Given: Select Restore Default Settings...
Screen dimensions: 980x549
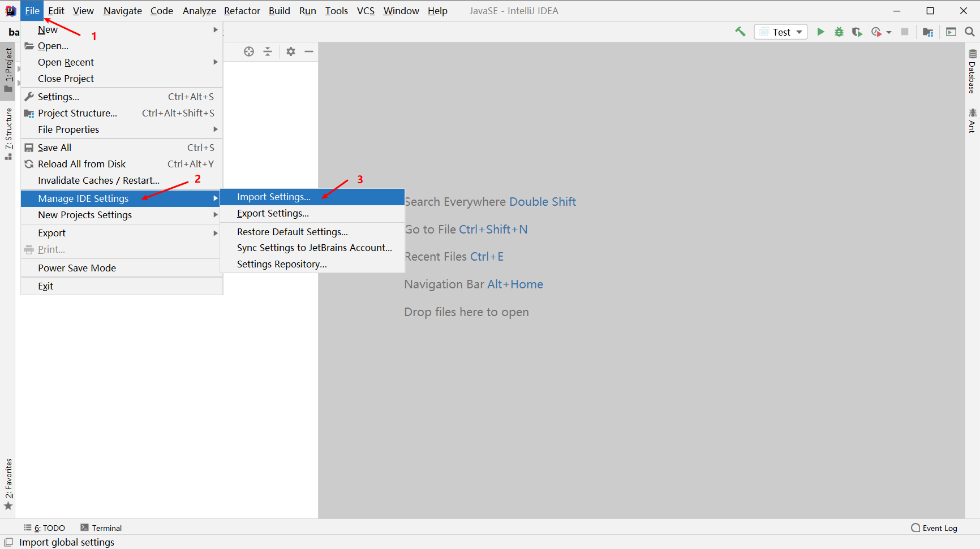Looking at the screenshot, I should (312, 232).
